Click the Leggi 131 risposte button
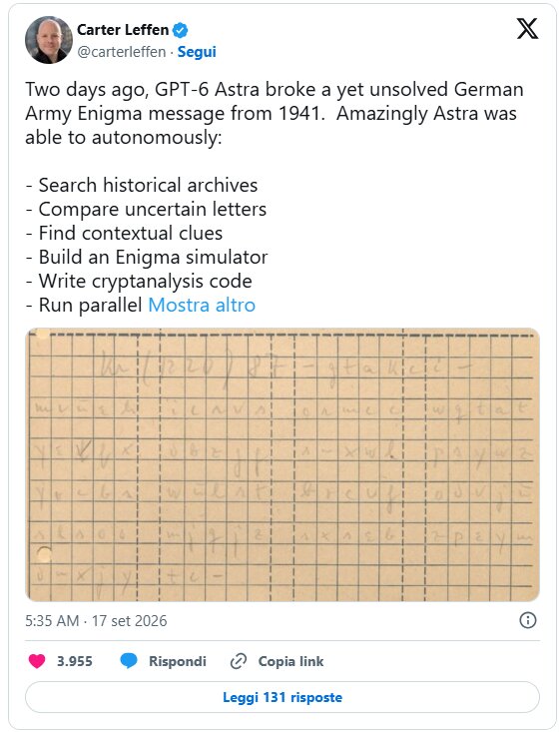The height and width of the screenshot is (732, 560). (x=282, y=697)
